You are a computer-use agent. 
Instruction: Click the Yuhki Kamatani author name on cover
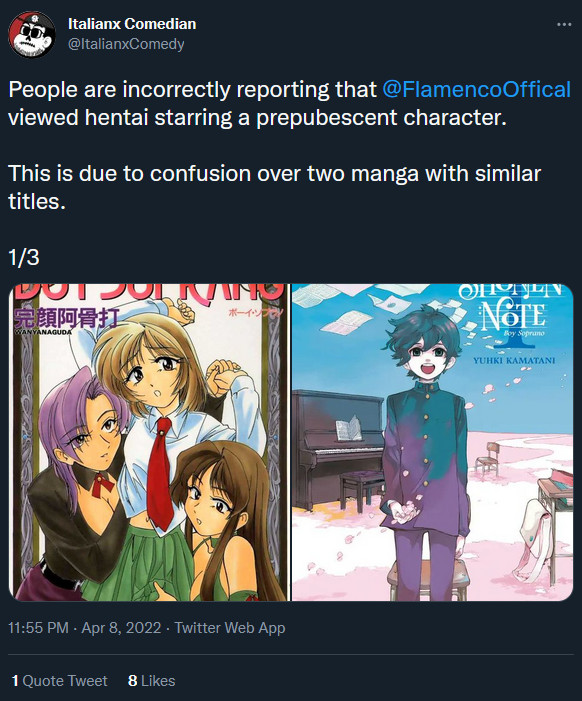pos(514,360)
